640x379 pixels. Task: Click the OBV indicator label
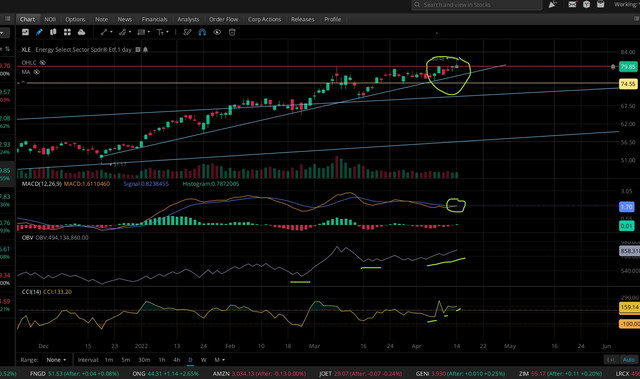pos(27,237)
